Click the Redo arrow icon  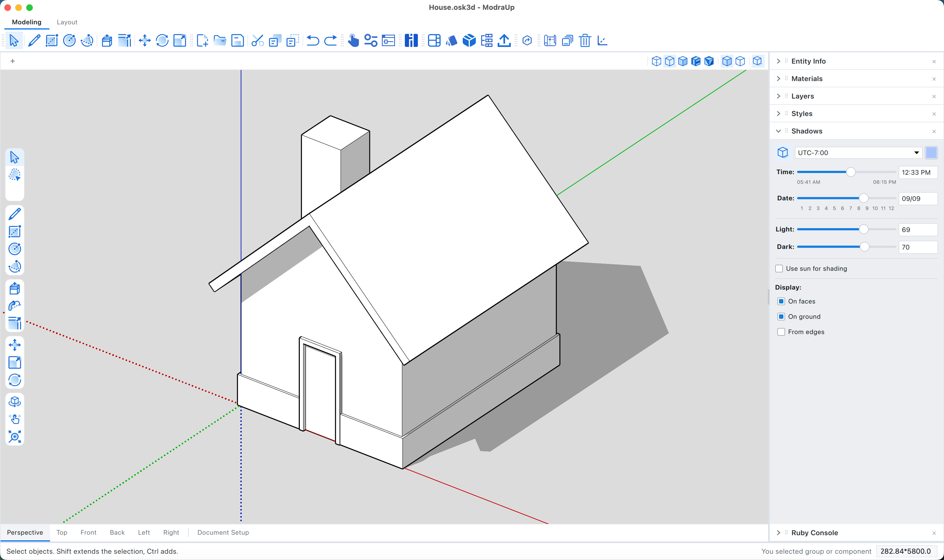[331, 40]
